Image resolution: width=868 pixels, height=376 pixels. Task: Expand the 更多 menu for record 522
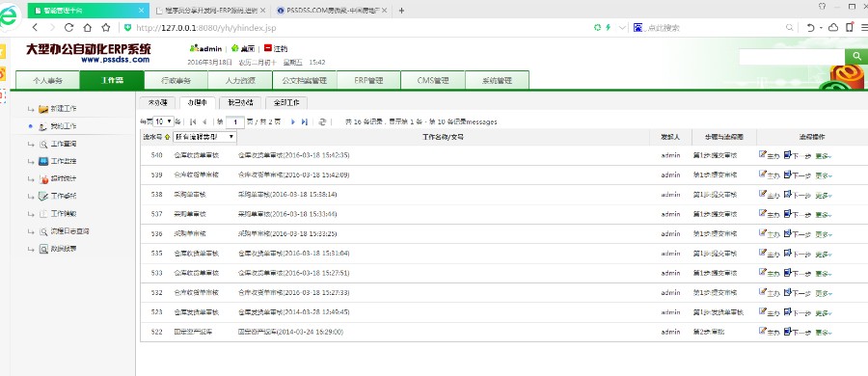(x=824, y=333)
